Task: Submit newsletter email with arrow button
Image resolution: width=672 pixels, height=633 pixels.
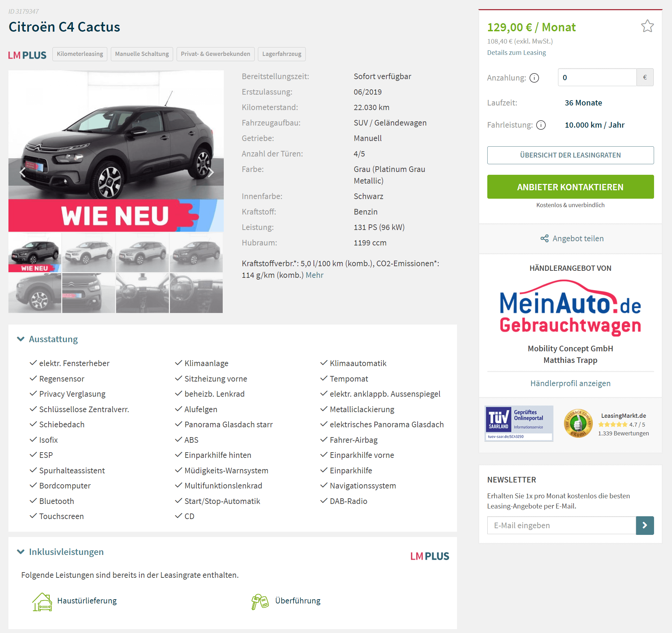Action: (645, 525)
